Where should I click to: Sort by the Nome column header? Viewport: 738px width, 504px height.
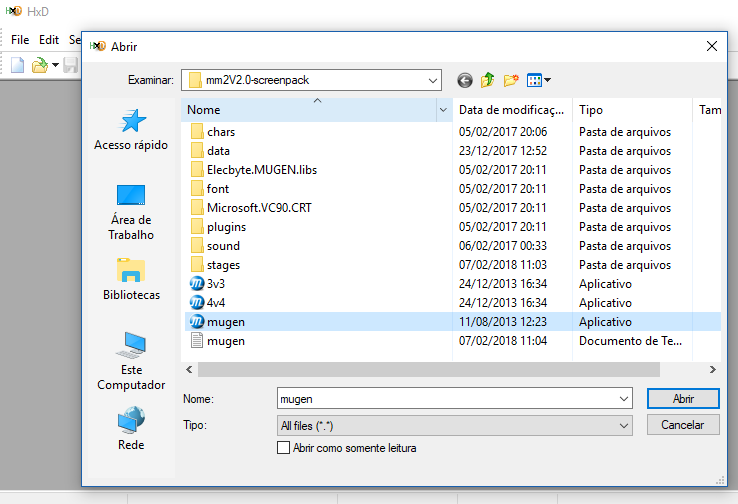309,110
